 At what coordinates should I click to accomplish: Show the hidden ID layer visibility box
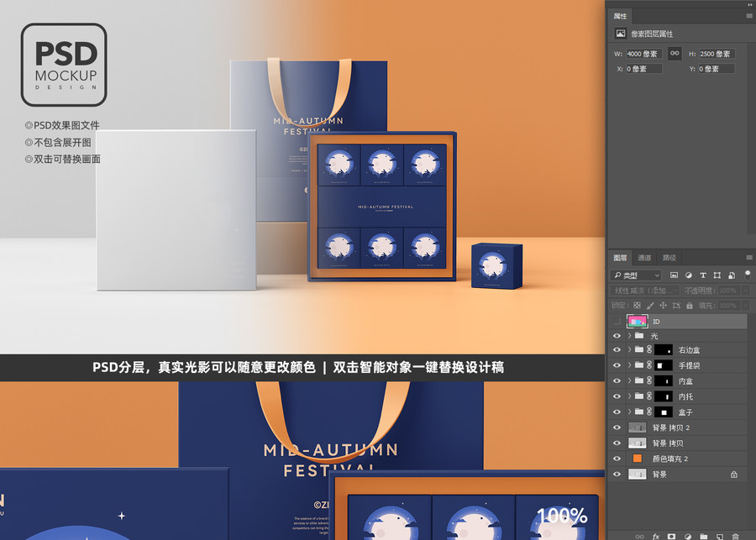(x=617, y=321)
